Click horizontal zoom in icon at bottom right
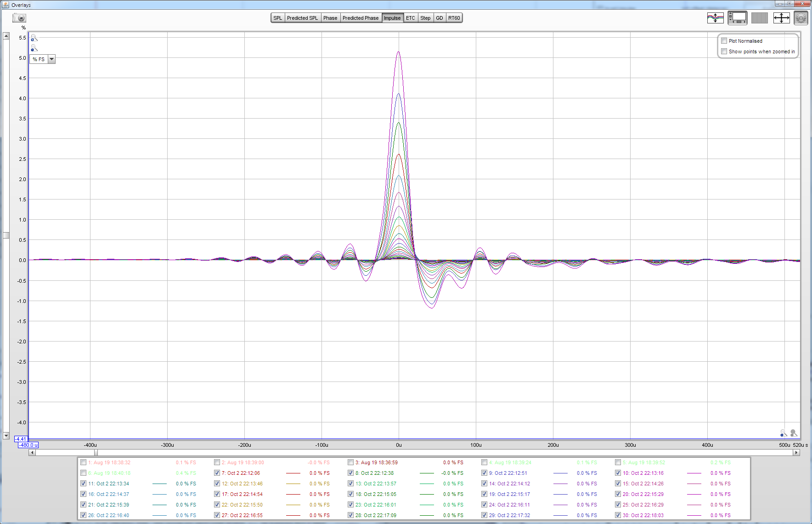The height and width of the screenshot is (524, 812). 794,433
